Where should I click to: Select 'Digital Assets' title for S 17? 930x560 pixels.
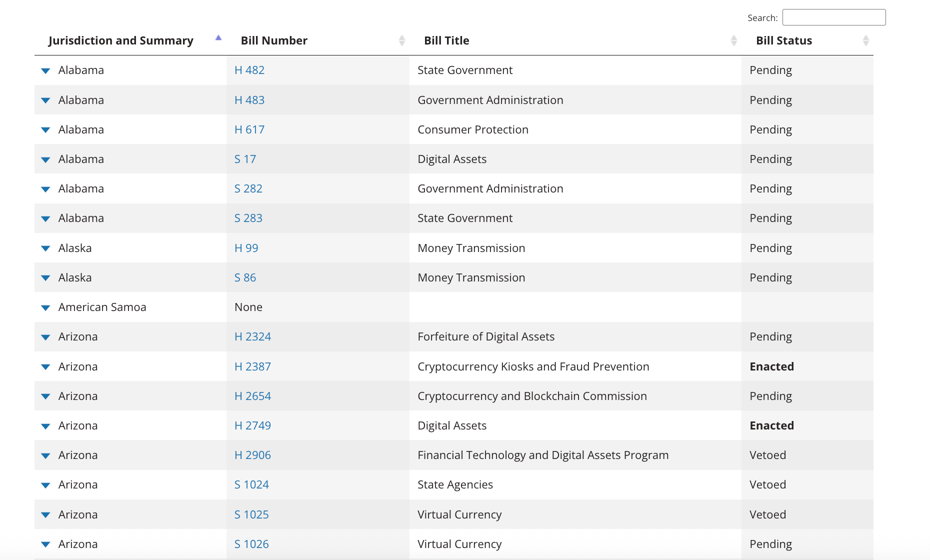[x=452, y=159]
